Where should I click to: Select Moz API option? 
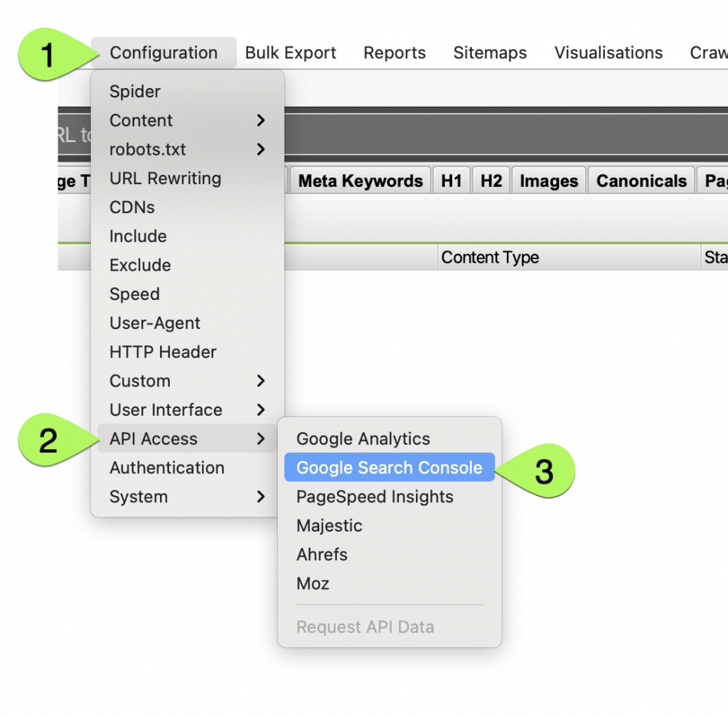(x=390, y=583)
